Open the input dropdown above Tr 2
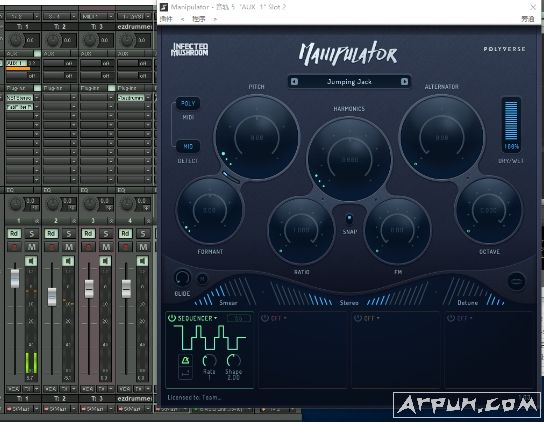 point(74,16)
